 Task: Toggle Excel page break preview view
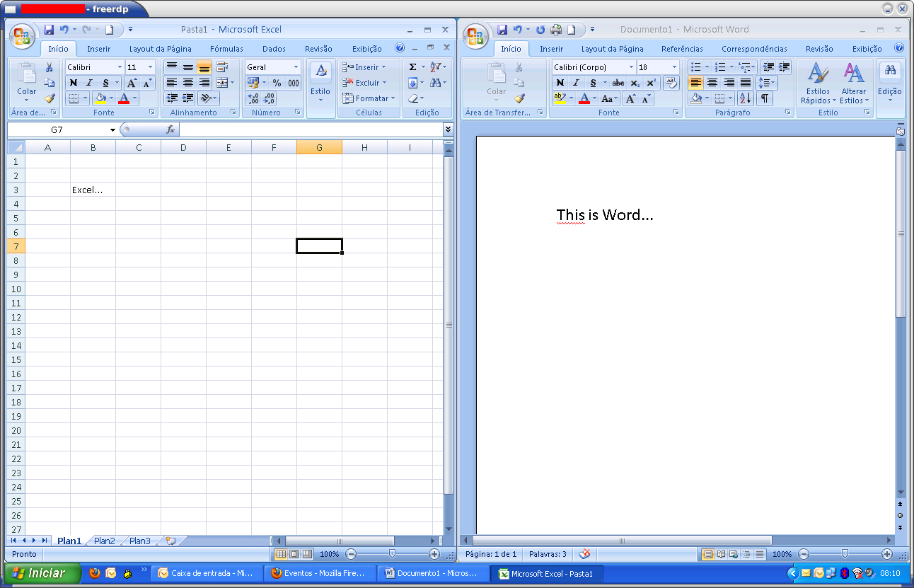[307, 554]
